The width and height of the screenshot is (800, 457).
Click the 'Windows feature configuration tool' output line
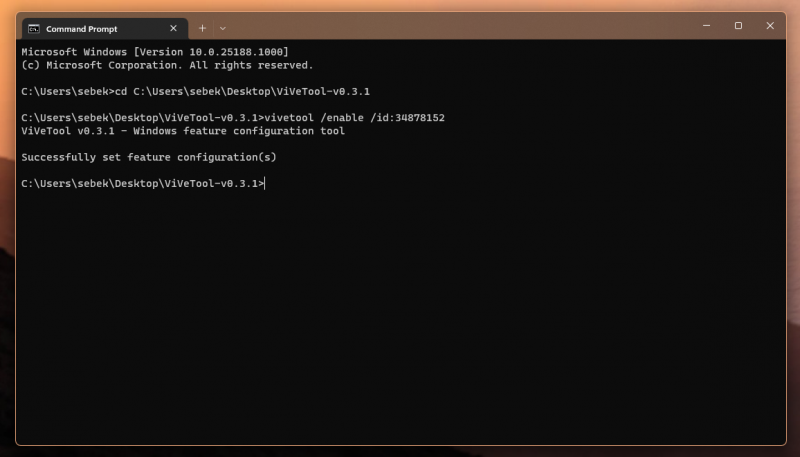[x=243, y=131]
